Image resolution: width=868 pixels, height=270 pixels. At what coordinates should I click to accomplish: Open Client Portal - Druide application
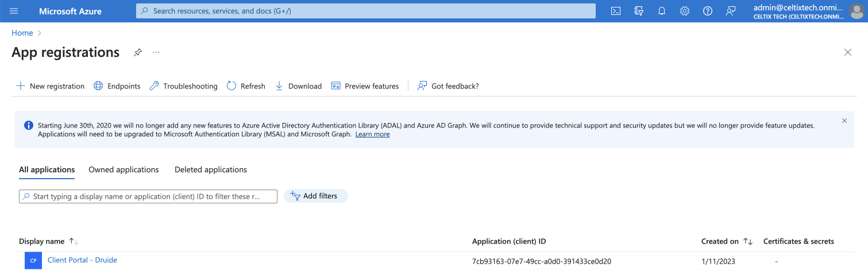[x=82, y=260]
